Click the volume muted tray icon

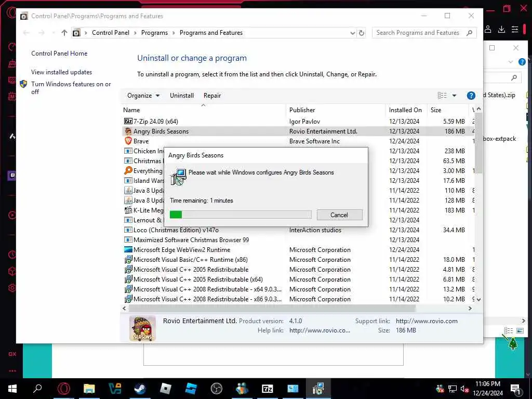[465, 389]
